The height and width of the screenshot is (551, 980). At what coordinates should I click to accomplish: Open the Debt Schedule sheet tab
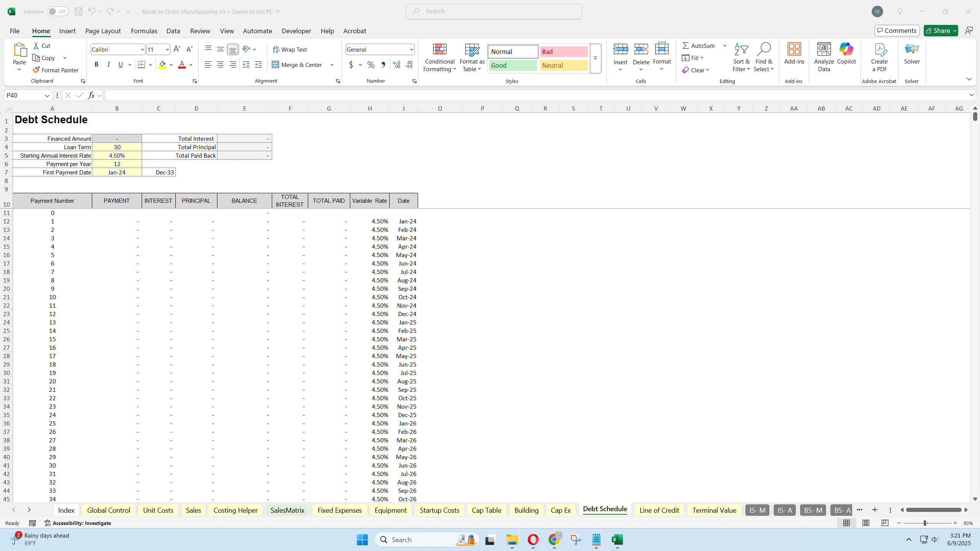(x=604, y=509)
